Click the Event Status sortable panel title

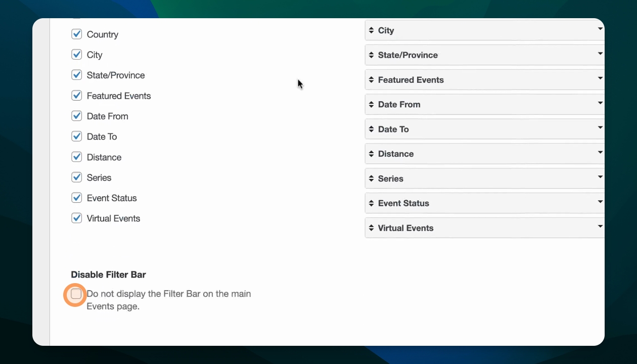click(x=403, y=203)
